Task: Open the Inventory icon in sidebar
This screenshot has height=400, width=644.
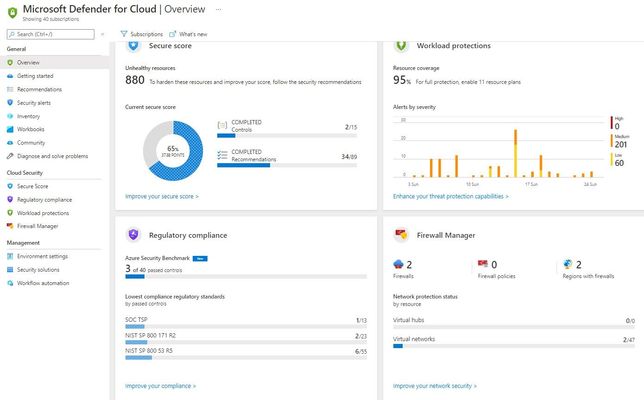Action: 10,116
